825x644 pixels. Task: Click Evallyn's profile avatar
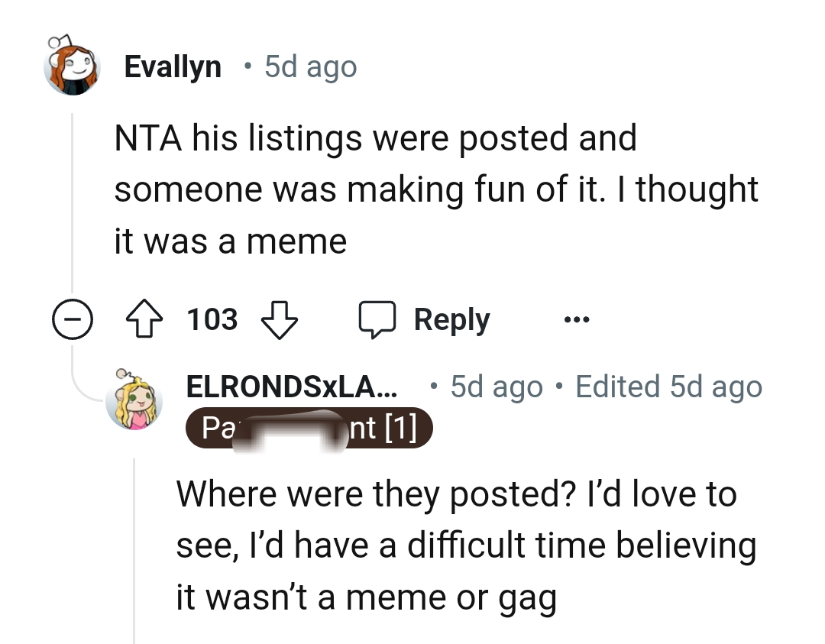(x=71, y=68)
